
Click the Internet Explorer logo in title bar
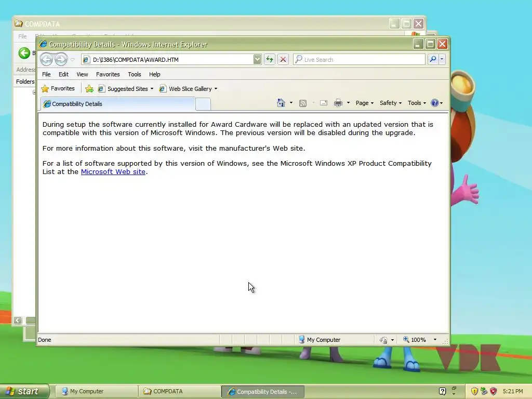pyautogui.click(x=43, y=44)
